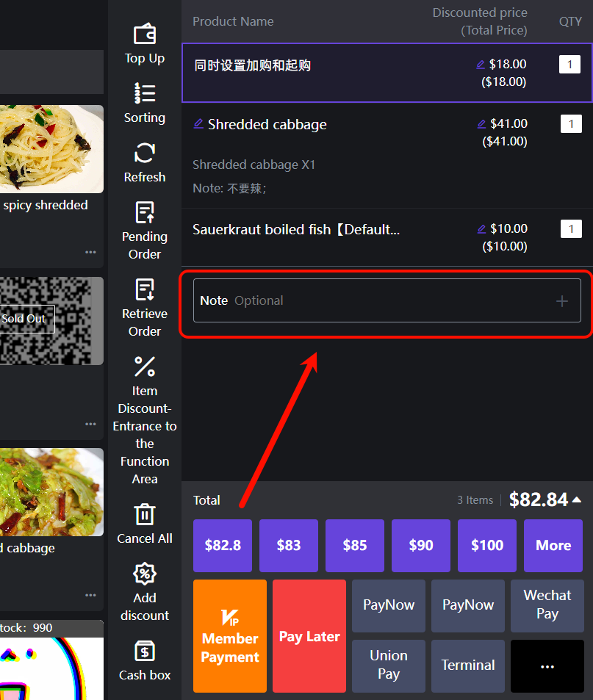
Task: Open the Cash box
Action: [x=145, y=651]
